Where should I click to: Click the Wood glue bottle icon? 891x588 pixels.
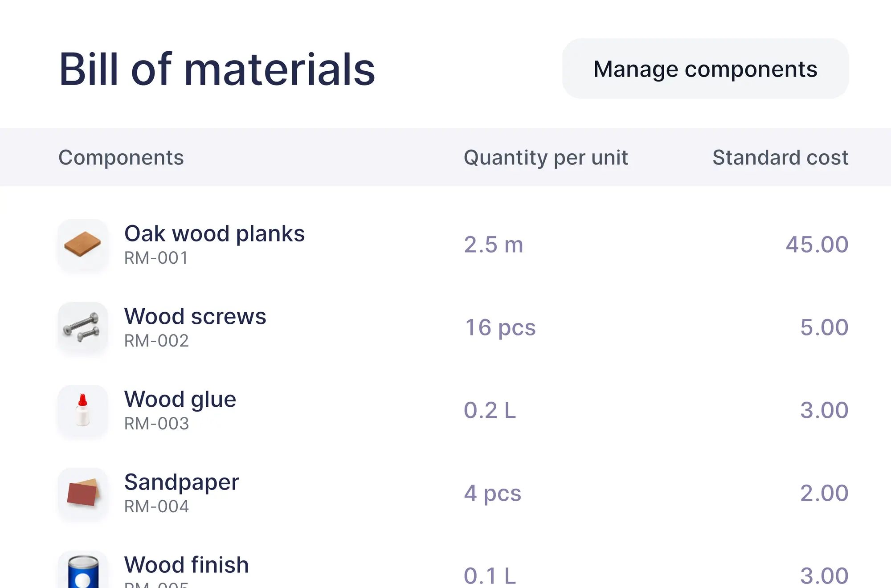pos(83,410)
